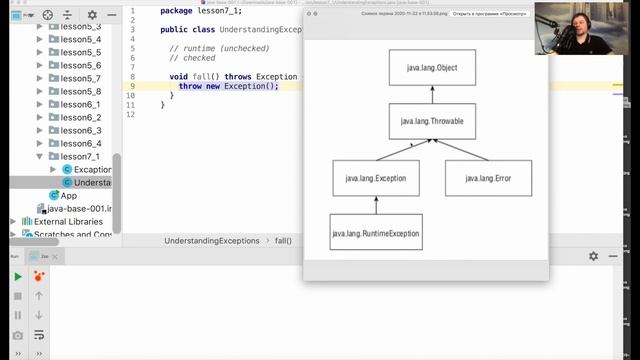Image resolution: width=640 pixels, height=360 pixels.
Task: Toggle soft-wrap in Run console
Action: (x=39, y=335)
